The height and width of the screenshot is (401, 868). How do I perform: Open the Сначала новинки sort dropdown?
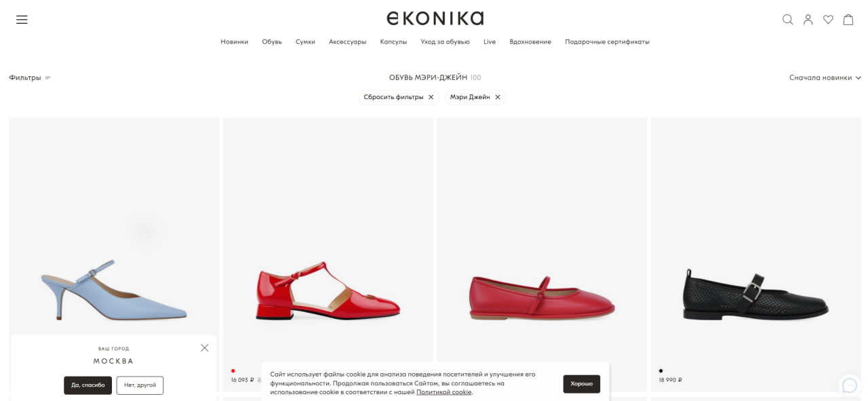[825, 77]
